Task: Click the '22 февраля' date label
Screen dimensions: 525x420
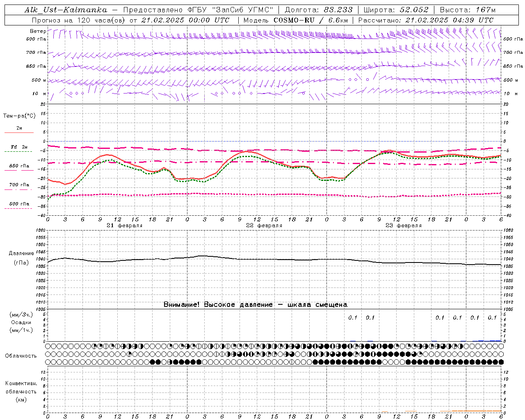Action: pos(264,226)
